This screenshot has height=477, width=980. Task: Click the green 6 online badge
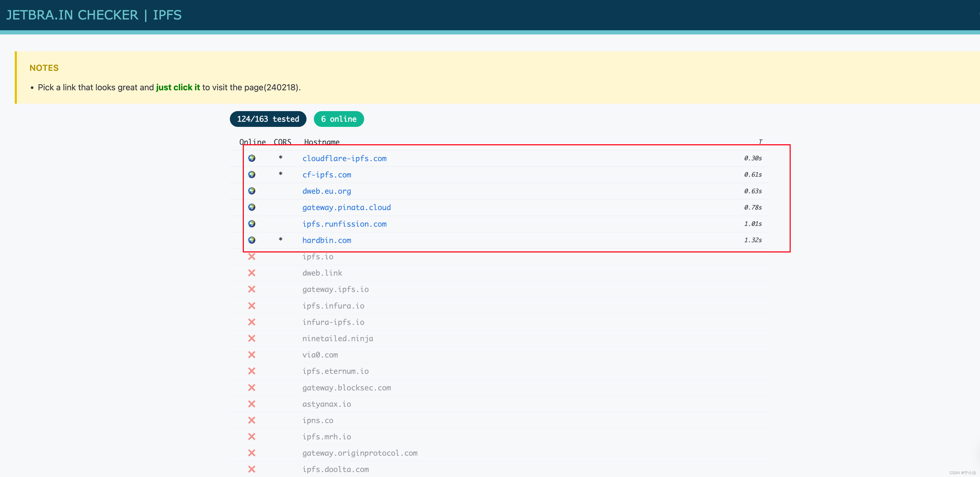338,119
